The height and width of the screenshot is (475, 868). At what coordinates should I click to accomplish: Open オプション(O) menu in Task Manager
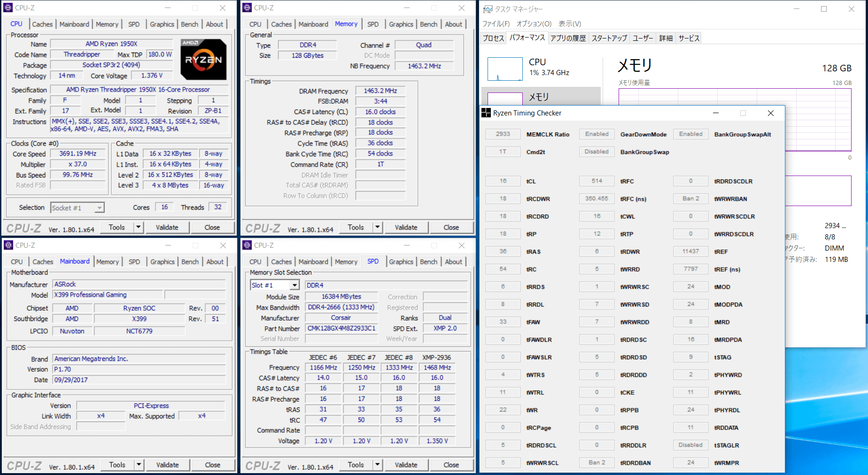coord(534,23)
